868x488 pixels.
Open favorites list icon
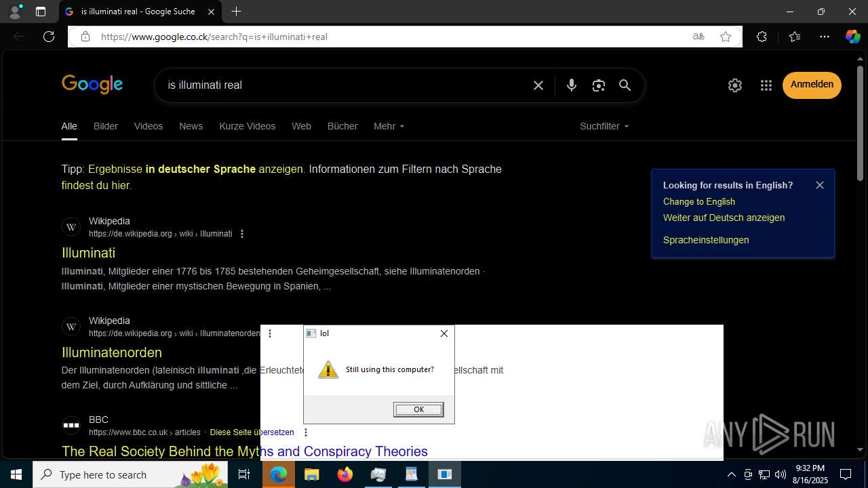(795, 37)
